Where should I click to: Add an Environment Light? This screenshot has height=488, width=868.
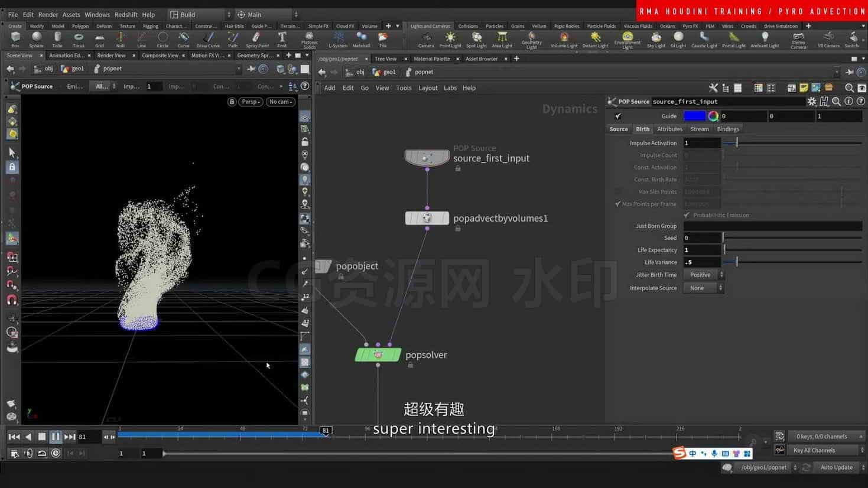click(628, 40)
